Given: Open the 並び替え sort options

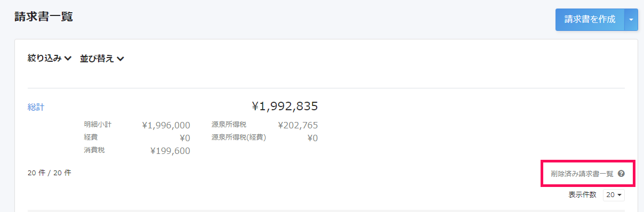Looking at the screenshot, I should pos(102,59).
